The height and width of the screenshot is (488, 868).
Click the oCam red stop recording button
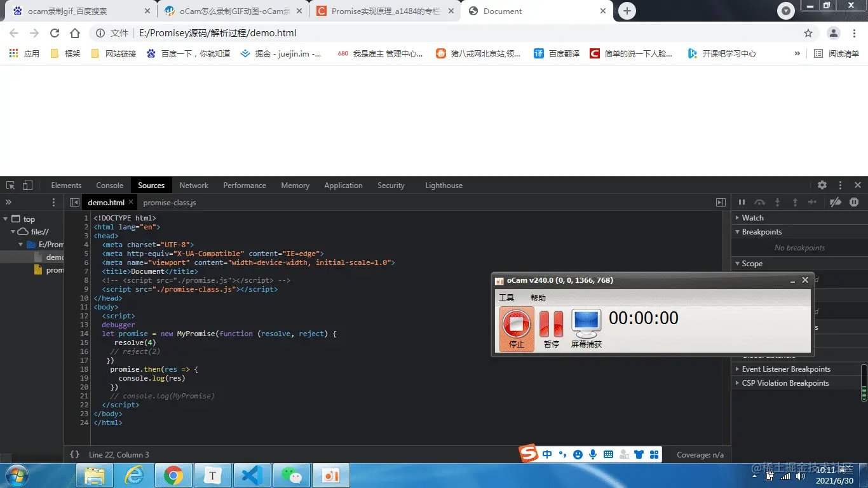[x=517, y=329]
